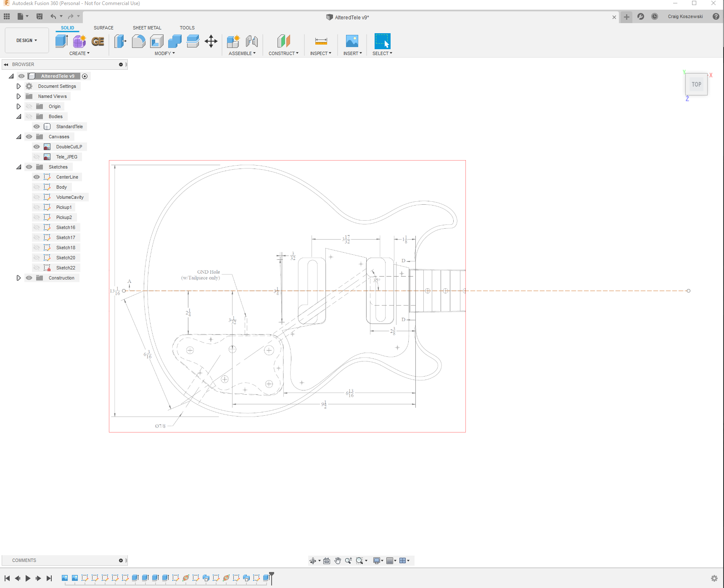Switch to the SURFACE tab

point(103,28)
